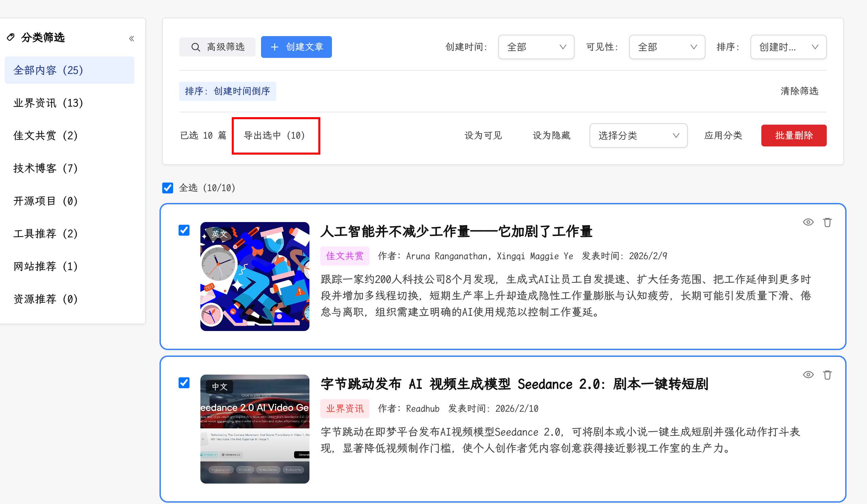Click 应用分类 button
The height and width of the screenshot is (504, 867).
tap(723, 136)
